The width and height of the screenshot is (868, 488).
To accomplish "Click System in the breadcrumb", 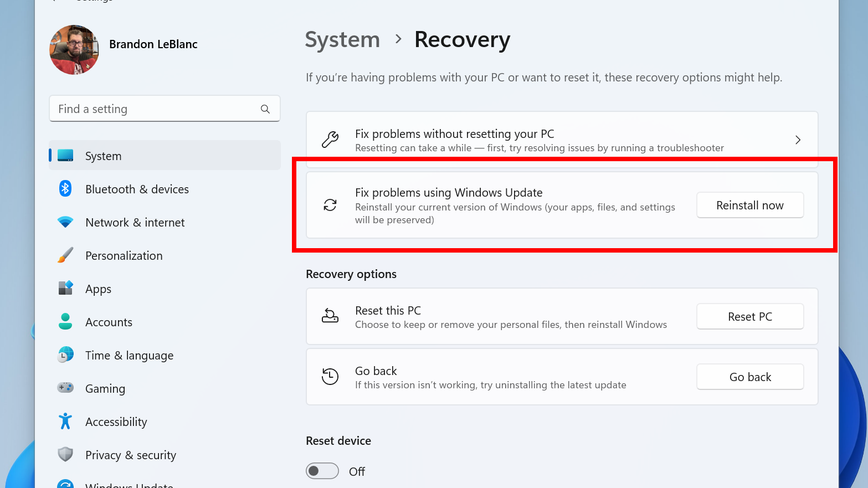I will (342, 40).
